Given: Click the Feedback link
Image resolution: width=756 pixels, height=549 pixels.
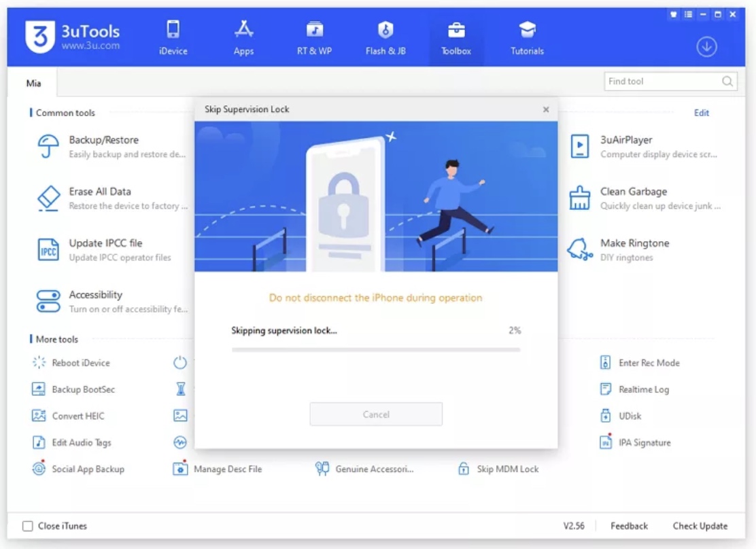Looking at the screenshot, I should click(x=629, y=526).
